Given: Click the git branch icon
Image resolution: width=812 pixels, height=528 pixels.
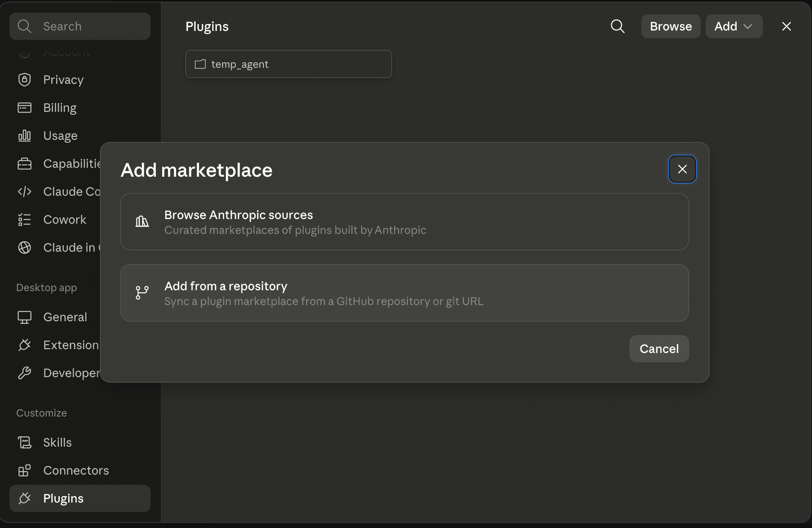Looking at the screenshot, I should point(142,293).
